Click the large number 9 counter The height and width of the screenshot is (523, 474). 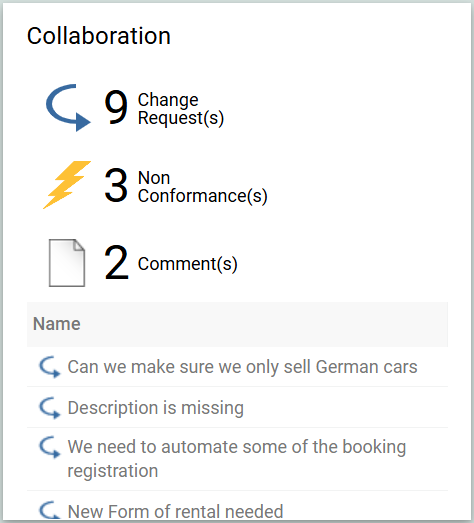click(116, 107)
